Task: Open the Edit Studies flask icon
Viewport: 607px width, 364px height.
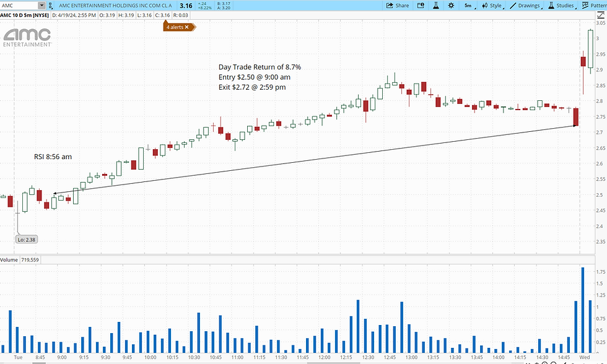Action: 436,6
